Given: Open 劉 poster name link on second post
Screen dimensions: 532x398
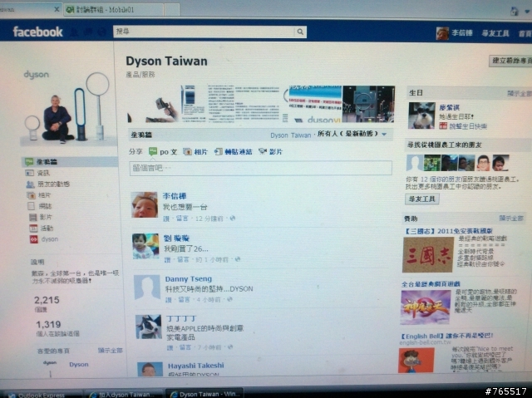Looking at the screenshot, I should coord(176,238).
